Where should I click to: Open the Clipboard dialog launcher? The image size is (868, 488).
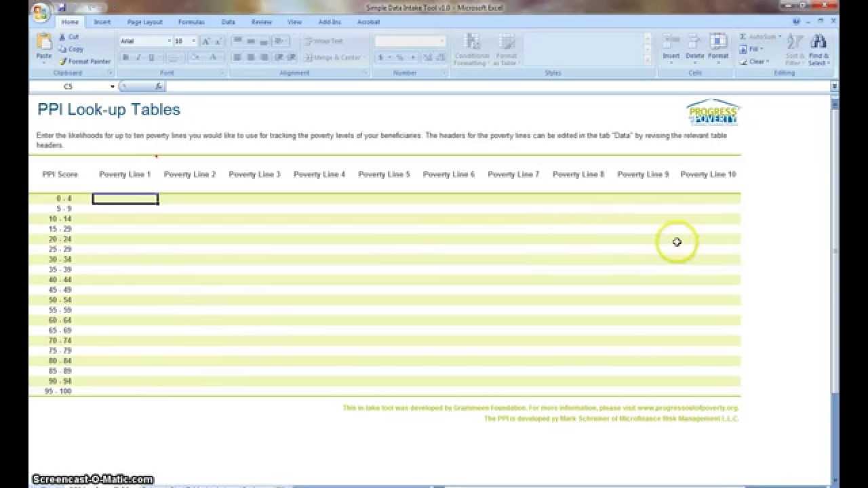tap(110, 73)
